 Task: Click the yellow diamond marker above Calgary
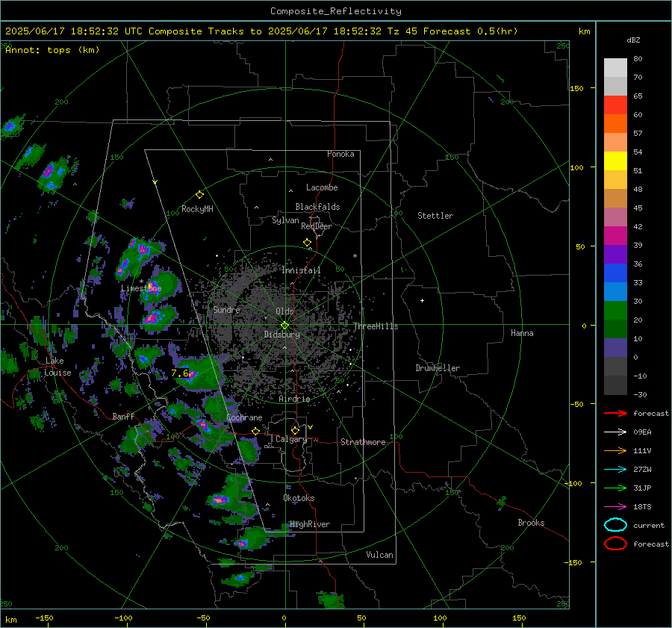(295, 430)
